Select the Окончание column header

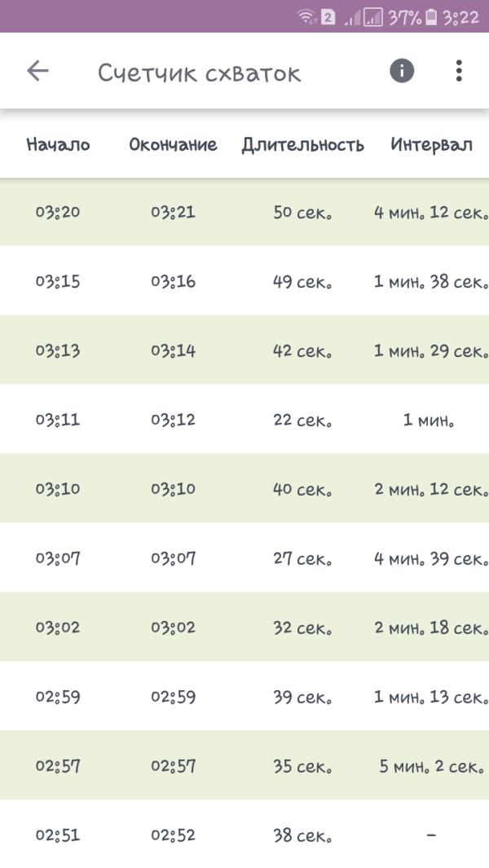[x=174, y=145]
